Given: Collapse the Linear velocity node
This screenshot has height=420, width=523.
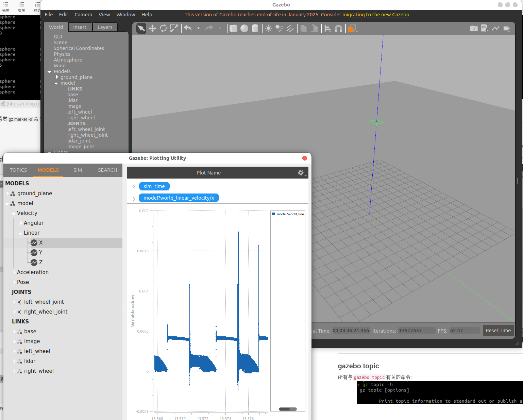Looking at the screenshot, I should [20, 233].
